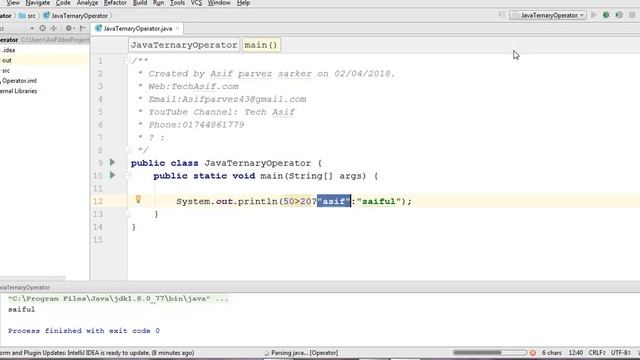
Task: Click the project panel horizontal scrollbar
Action: point(33,278)
